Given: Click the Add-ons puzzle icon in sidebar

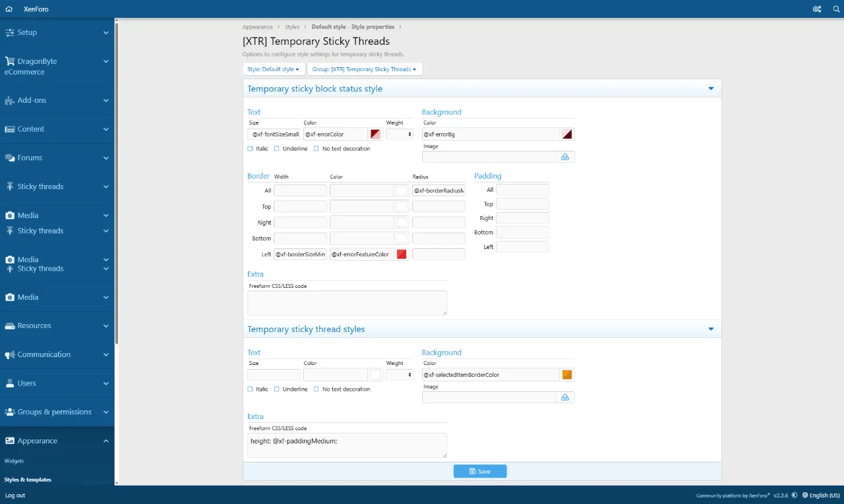Looking at the screenshot, I should click(9, 101).
